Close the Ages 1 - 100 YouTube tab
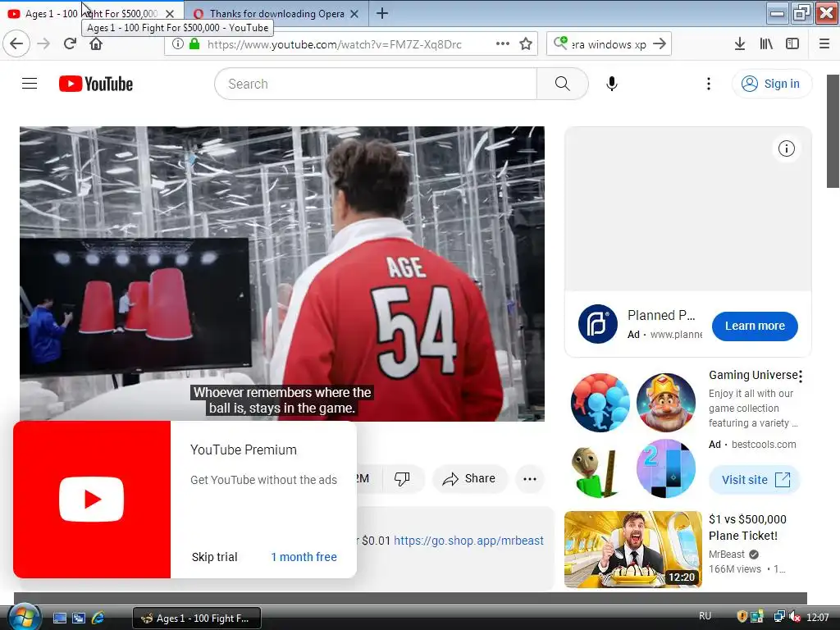The height and width of the screenshot is (630, 840). [169, 13]
